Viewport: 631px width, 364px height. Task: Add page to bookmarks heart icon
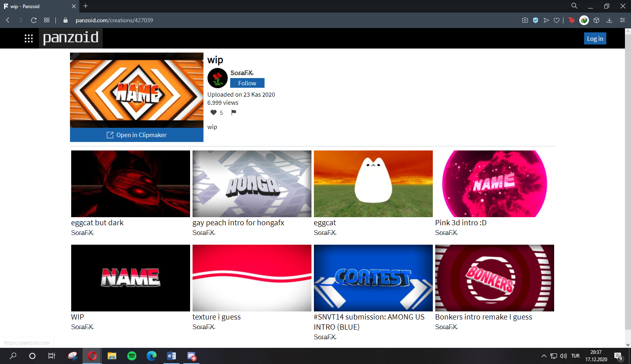click(557, 20)
